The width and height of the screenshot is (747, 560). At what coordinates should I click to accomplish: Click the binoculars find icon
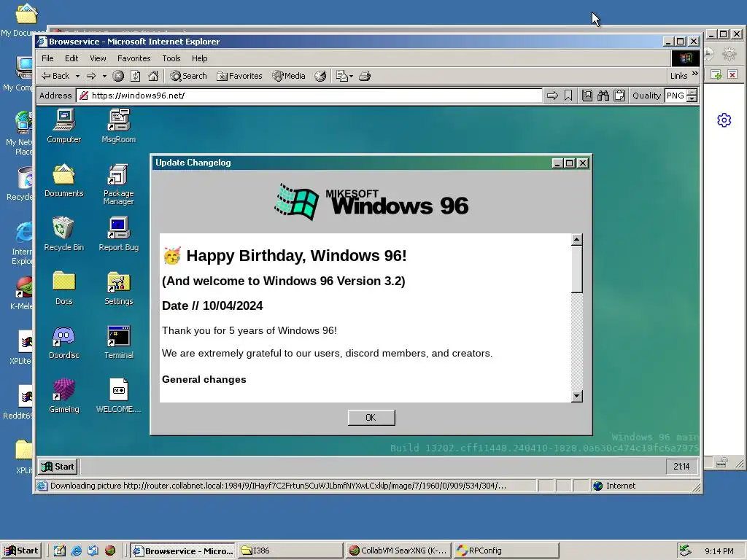(603, 96)
